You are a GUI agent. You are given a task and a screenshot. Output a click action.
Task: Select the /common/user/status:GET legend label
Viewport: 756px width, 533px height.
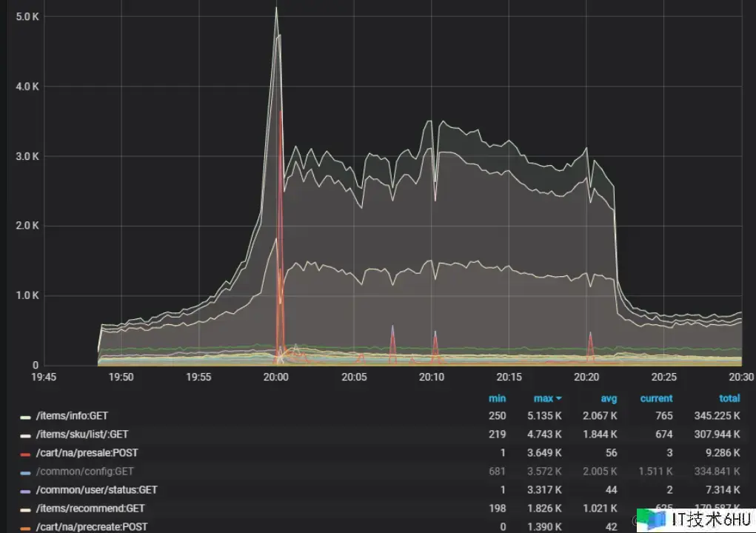[x=96, y=490]
